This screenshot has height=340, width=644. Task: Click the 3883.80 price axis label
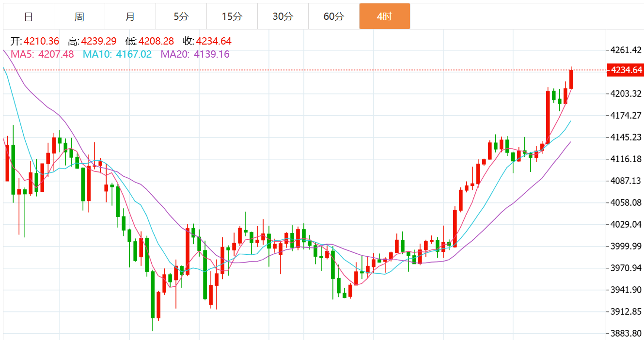point(627,333)
